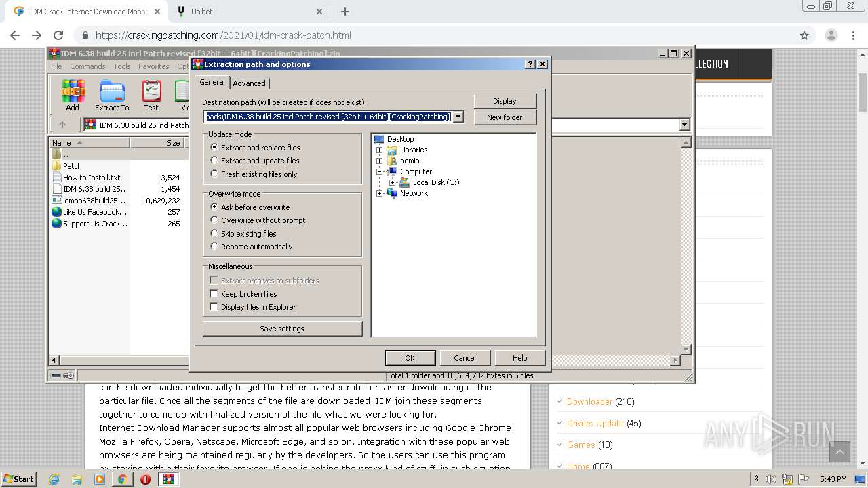Switch to the Advanced tab
The image size is (868, 488).
[x=250, y=83]
